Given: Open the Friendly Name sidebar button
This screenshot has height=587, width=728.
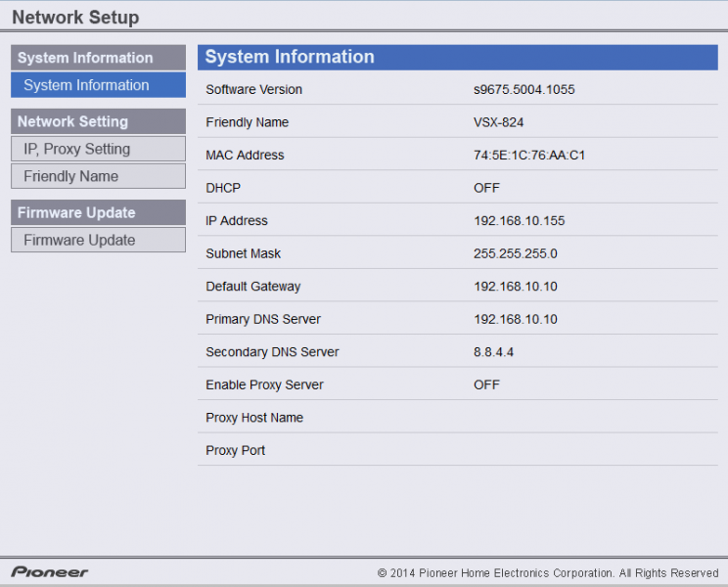Looking at the screenshot, I should tap(98, 176).
